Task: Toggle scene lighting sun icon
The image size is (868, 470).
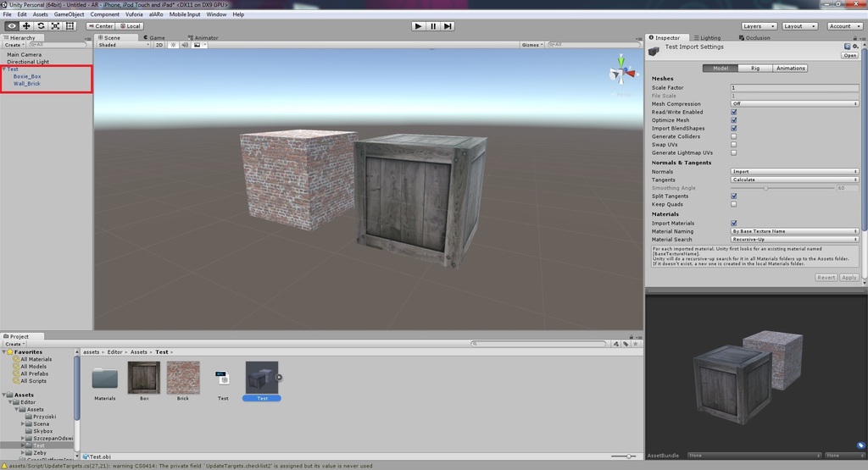Action: pyautogui.click(x=173, y=45)
